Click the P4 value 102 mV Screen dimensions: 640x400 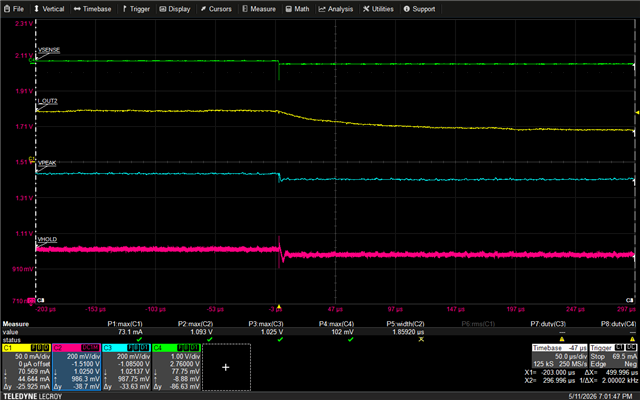coord(343,332)
